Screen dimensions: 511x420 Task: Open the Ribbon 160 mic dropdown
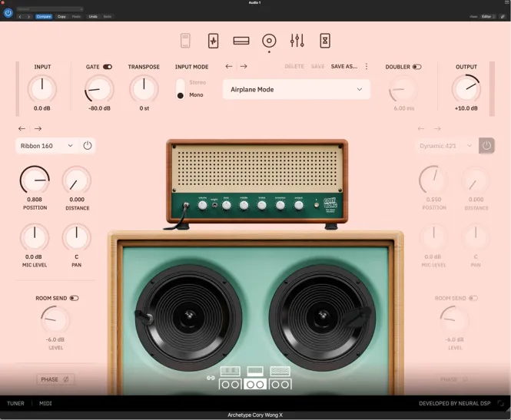tap(47, 146)
